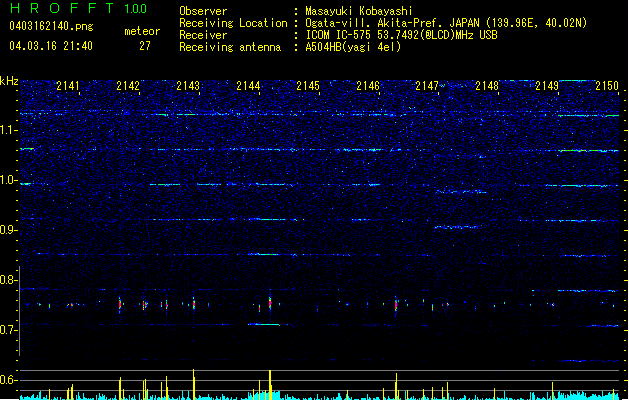Select the file name 0403162140.png

point(51,26)
